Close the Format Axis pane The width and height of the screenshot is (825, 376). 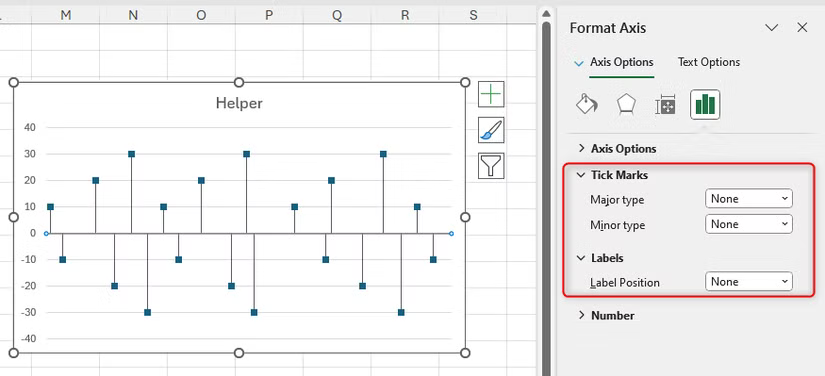(x=802, y=28)
